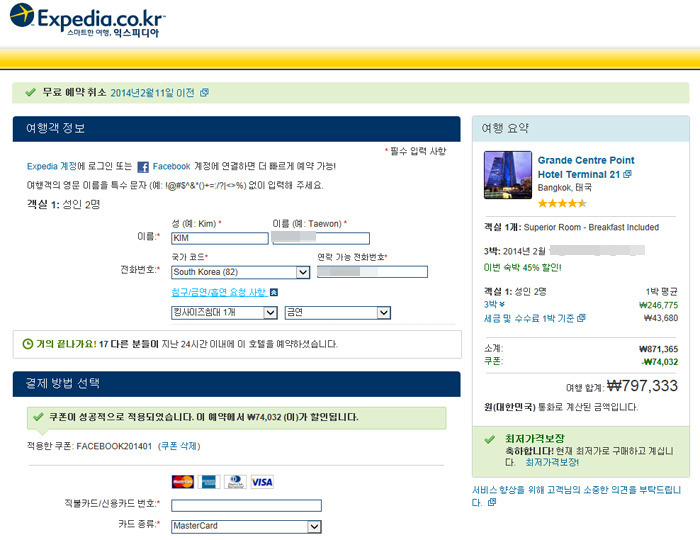The height and width of the screenshot is (540, 700).
Task: Click the Diners Club card icon
Action: click(x=235, y=482)
